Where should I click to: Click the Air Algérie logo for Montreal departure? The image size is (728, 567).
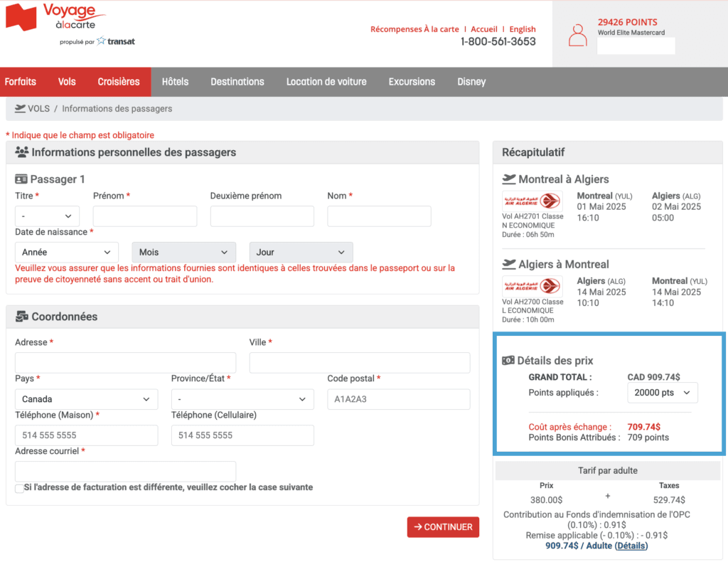(532, 201)
